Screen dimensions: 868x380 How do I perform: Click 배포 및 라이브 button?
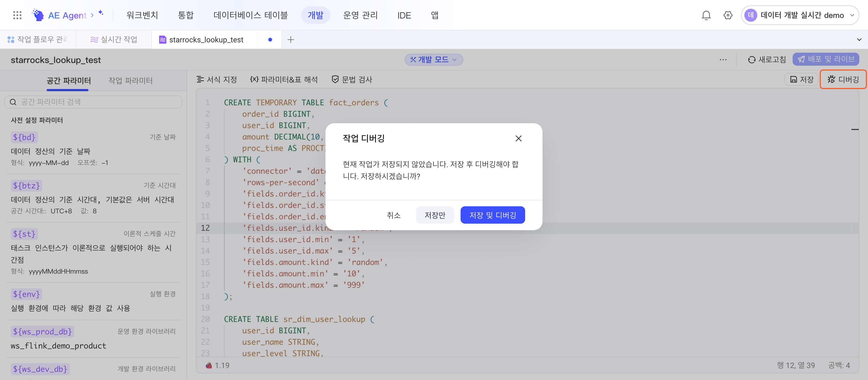(826, 59)
